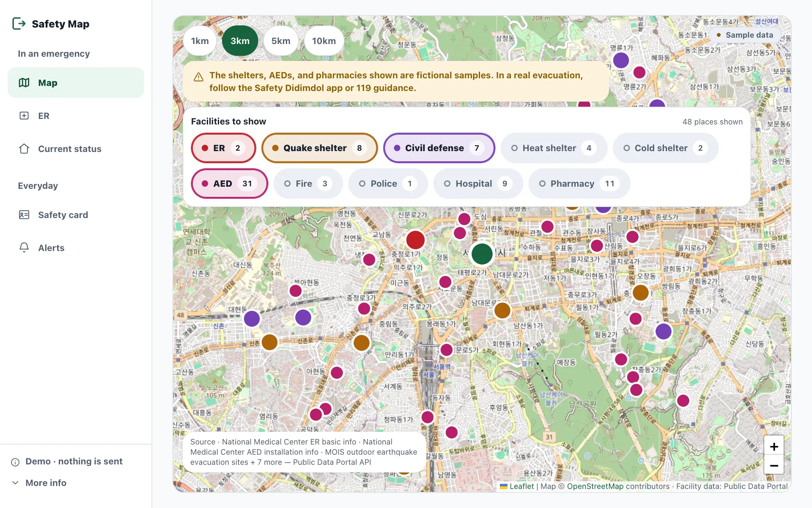Show Police facilities on the map

(388, 183)
